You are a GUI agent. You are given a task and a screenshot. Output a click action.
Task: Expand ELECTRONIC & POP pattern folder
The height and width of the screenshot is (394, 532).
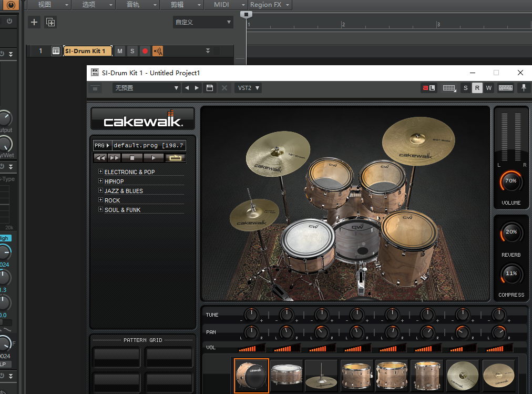click(x=100, y=171)
